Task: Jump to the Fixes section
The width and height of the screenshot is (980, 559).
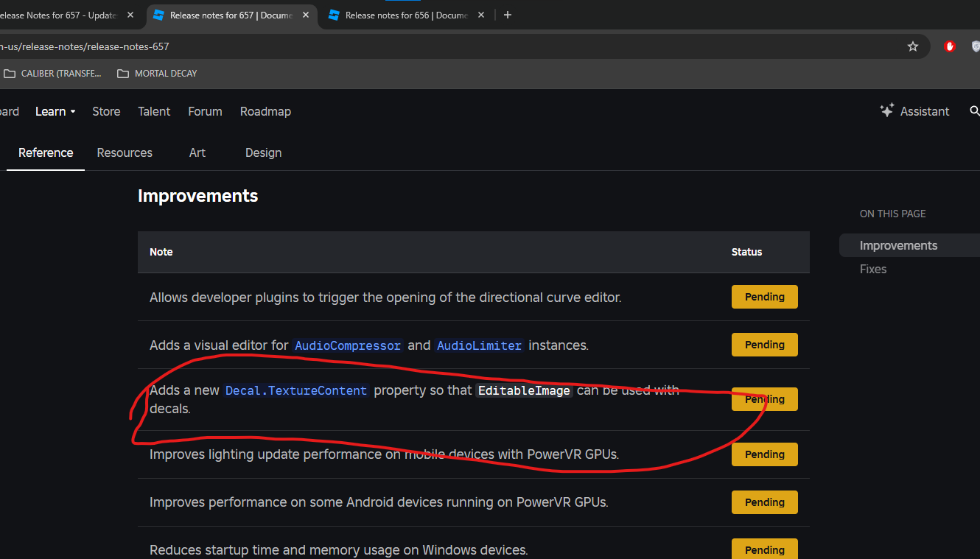Action: [x=873, y=269]
